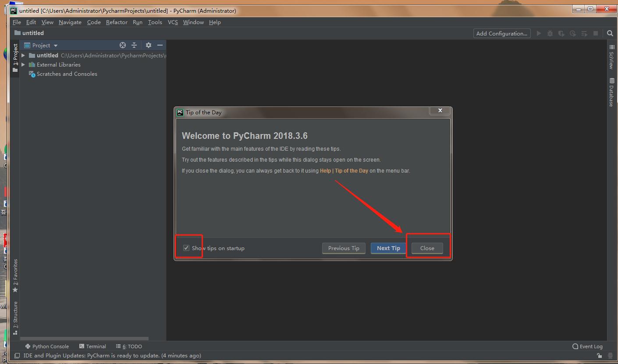This screenshot has width=618, height=364.
Task: Open the Terminal tool window tab
Action: pos(92,346)
